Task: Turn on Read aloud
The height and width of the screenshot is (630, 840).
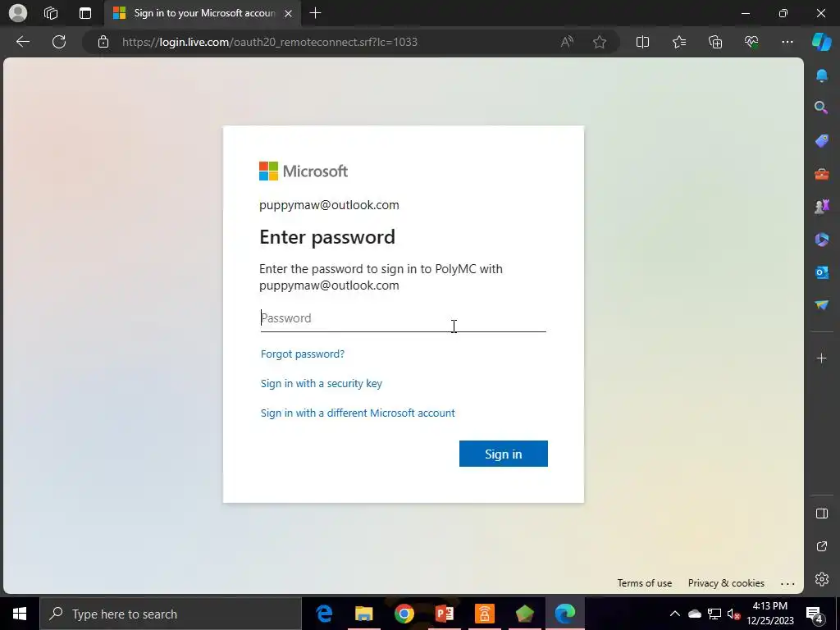Action: (567, 42)
